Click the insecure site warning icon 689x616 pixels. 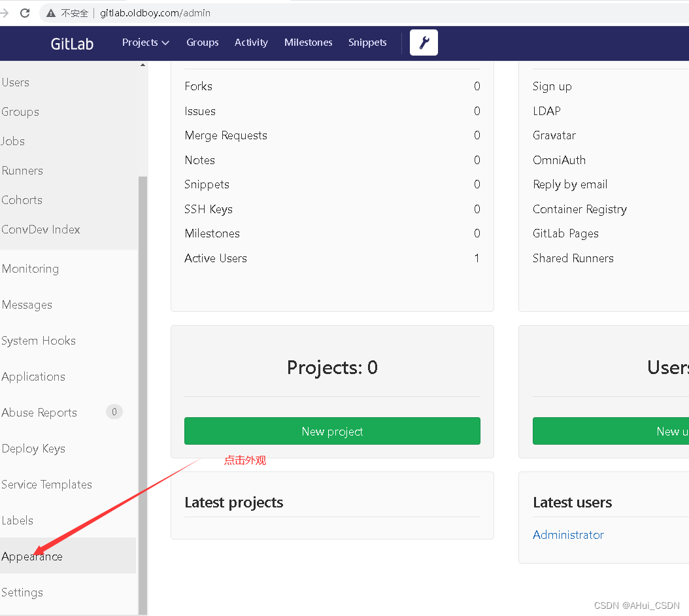51,13
